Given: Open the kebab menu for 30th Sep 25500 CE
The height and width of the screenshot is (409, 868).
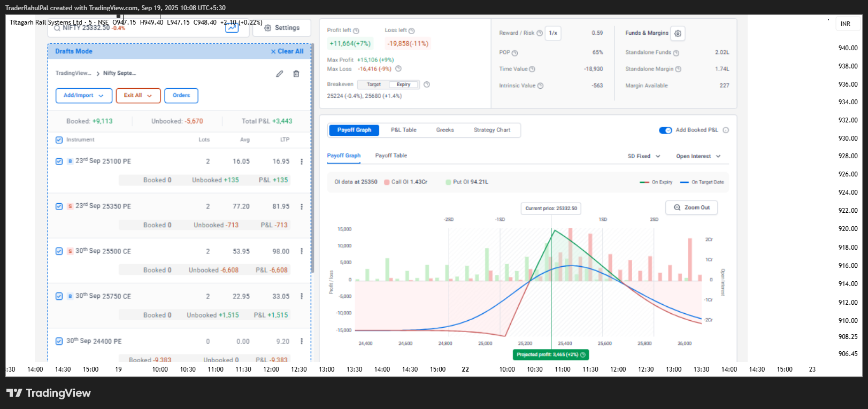Looking at the screenshot, I should pyautogui.click(x=302, y=251).
